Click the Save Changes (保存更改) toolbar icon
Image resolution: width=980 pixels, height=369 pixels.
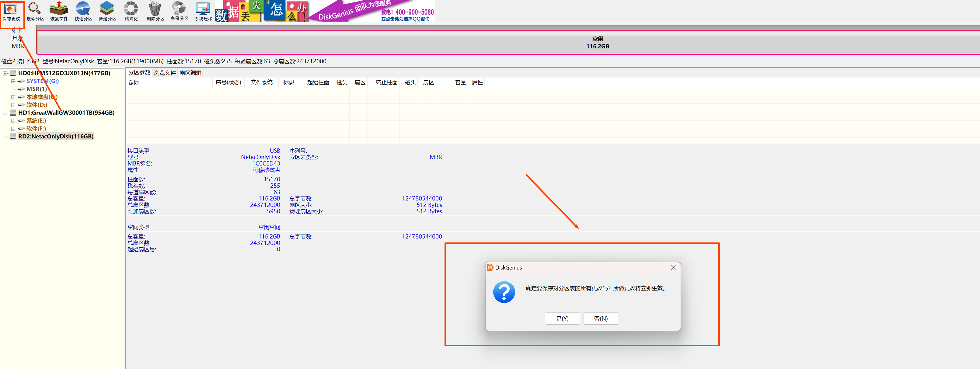11,12
